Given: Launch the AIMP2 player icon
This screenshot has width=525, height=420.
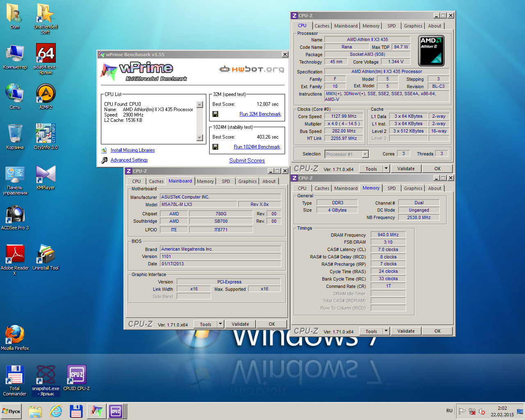Looking at the screenshot, I should (x=46, y=96).
